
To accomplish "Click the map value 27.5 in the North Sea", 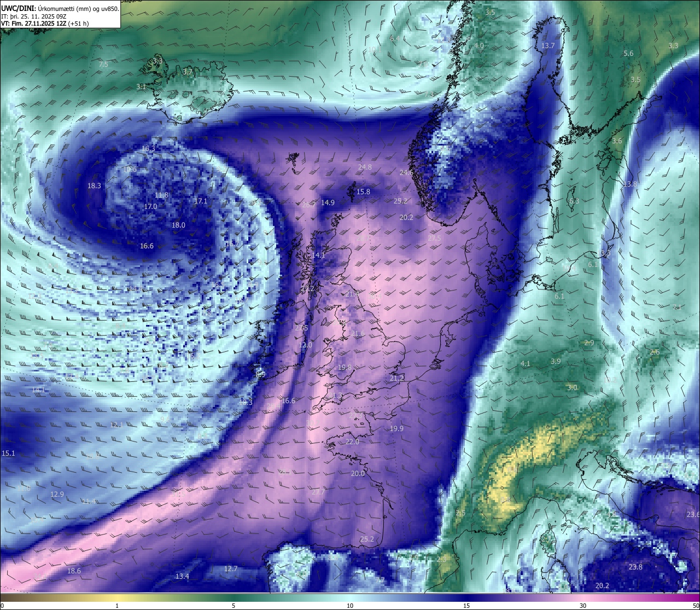I will [x=434, y=238].
